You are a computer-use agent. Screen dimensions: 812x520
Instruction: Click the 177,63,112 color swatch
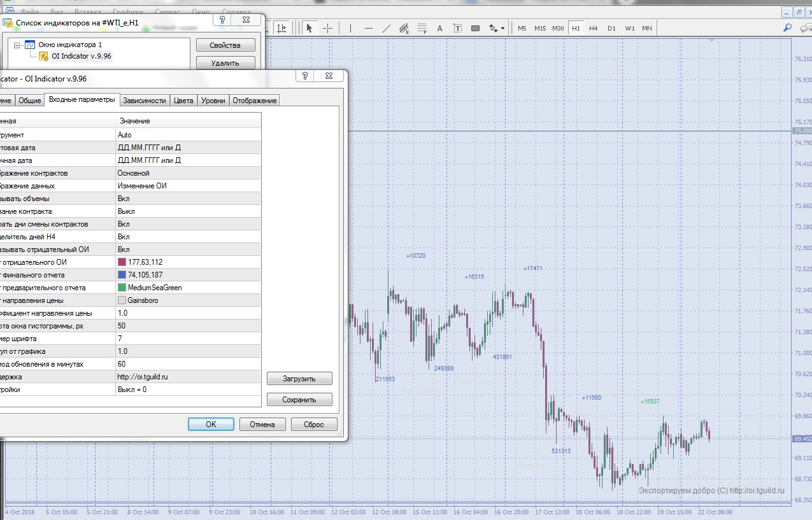(122, 262)
